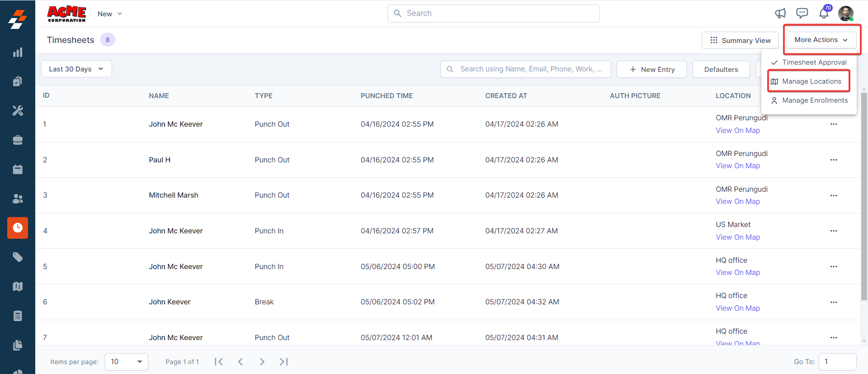
Task: Expand the New dropdown beside the logo
Action: click(x=110, y=14)
